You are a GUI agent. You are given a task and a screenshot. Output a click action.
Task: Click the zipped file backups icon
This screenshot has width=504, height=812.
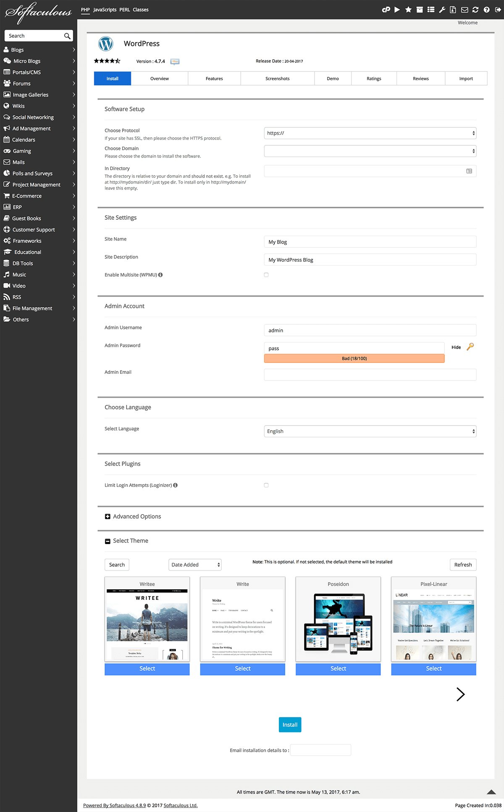(x=453, y=10)
